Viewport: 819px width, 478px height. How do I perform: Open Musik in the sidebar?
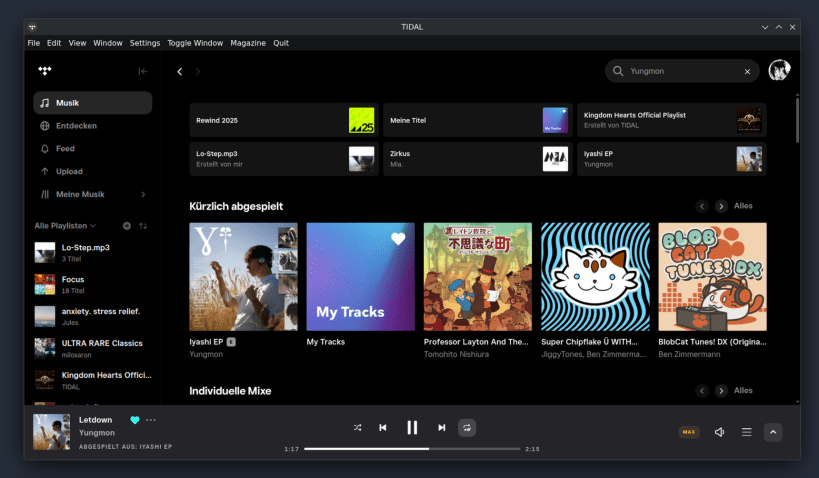(x=92, y=103)
